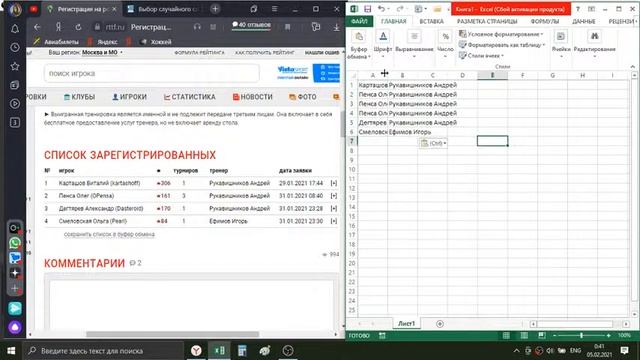Image resolution: width=640 pixels, height=360 pixels.
Task: Open Excel Help question mark icon
Action: (x=578, y=9)
